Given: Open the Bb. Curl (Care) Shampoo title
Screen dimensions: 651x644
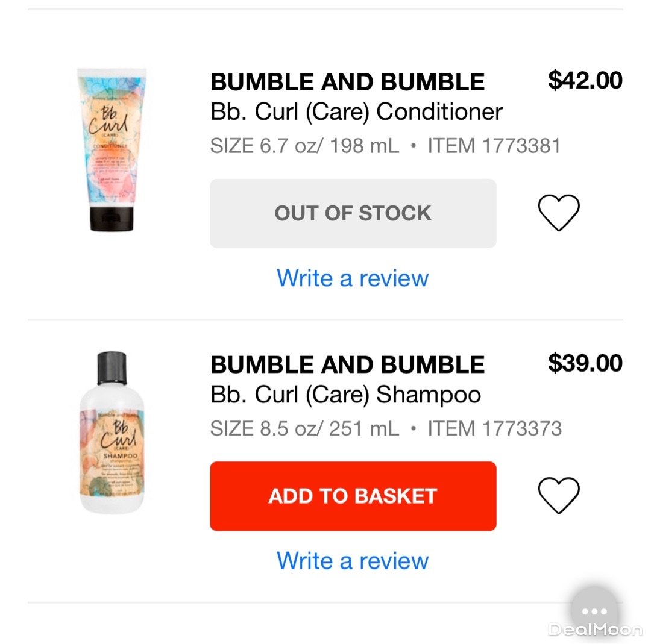Looking at the screenshot, I should [x=345, y=395].
